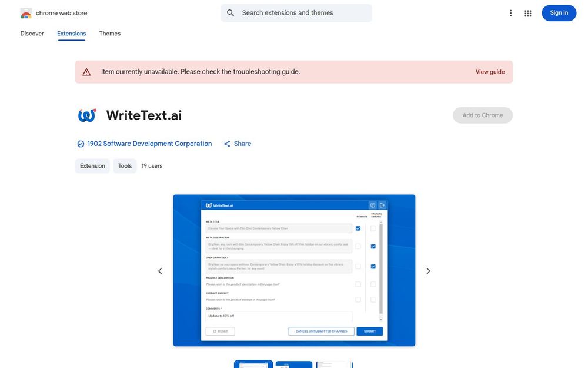Focus the Search extensions and themes field
This screenshot has height=368, width=588.
(296, 13)
